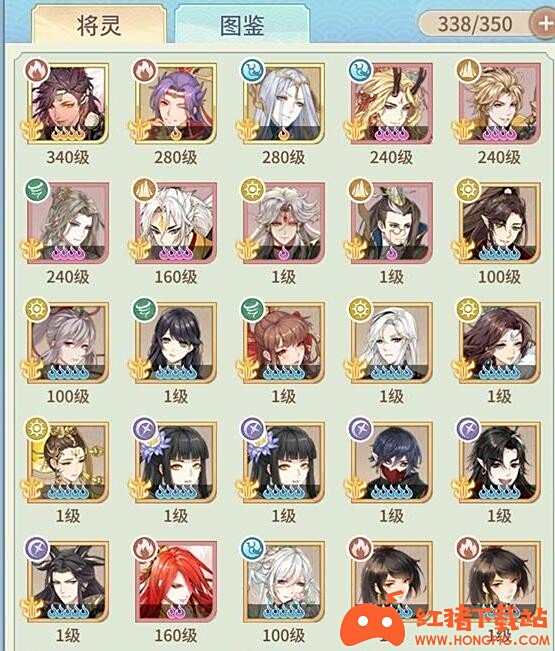Click blue flame stars on gold-crowned 1级 hero
Screen dimensions: 555x651
tap(69, 492)
